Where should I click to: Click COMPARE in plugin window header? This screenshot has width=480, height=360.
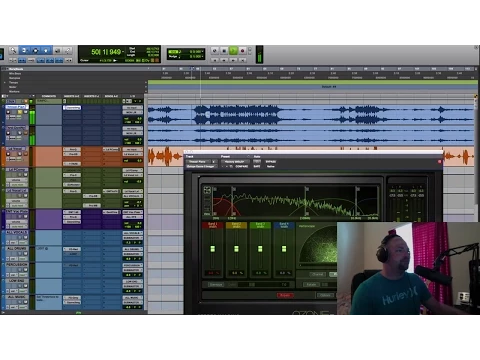tap(241, 166)
